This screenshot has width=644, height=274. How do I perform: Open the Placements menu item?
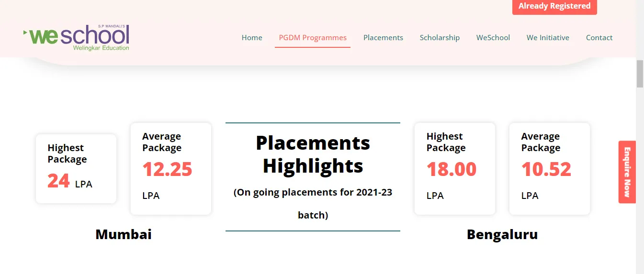pyautogui.click(x=383, y=38)
